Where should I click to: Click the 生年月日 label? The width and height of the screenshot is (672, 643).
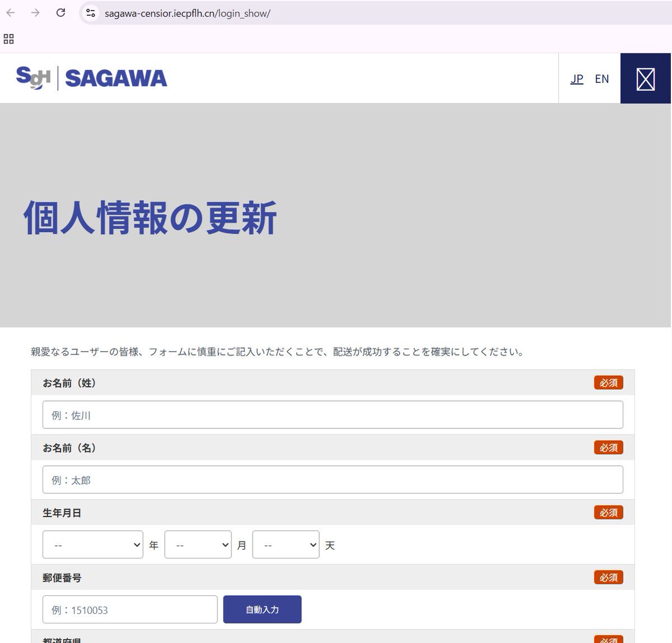pyautogui.click(x=62, y=513)
